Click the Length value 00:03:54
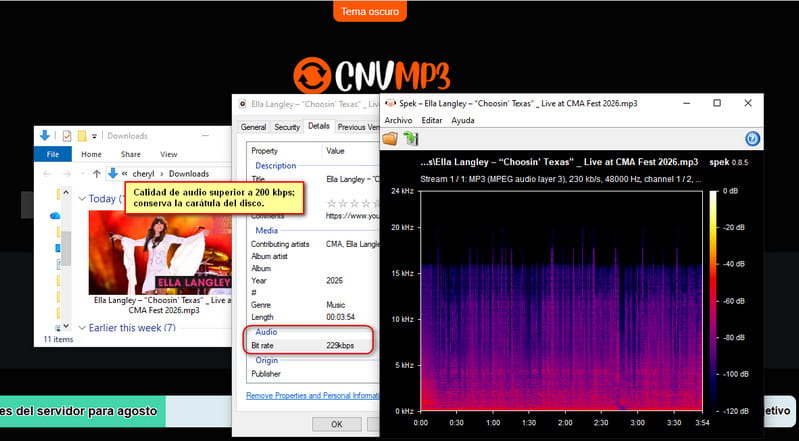Image resolution: width=799 pixels, height=441 pixels. 340,317
